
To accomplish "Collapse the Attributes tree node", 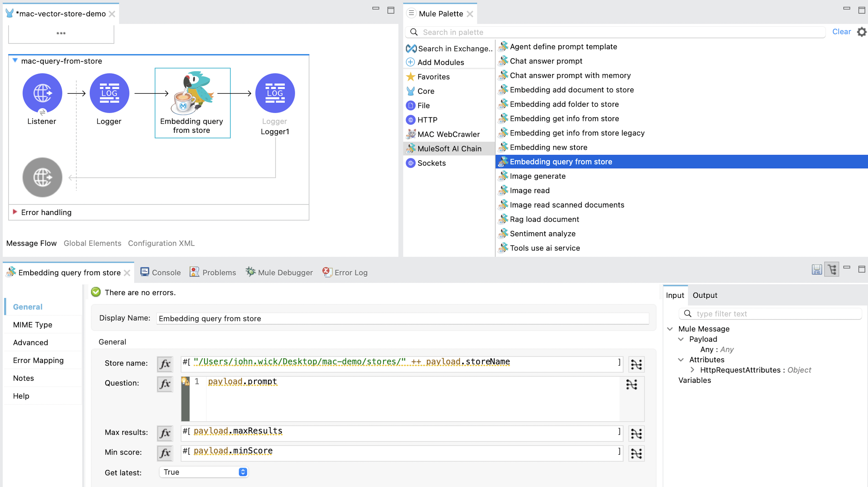I will 681,360.
